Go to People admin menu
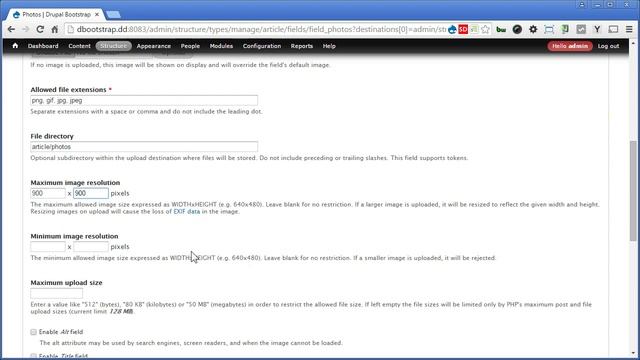640x360 pixels. [190, 46]
